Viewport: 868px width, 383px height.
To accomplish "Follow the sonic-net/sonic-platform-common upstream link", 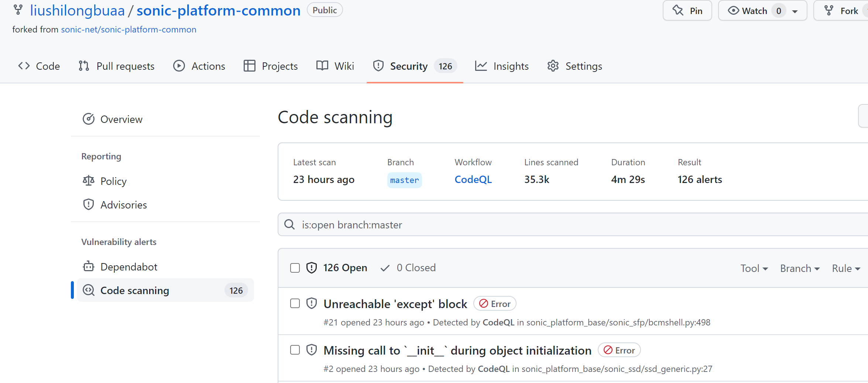I will pyautogui.click(x=128, y=30).
